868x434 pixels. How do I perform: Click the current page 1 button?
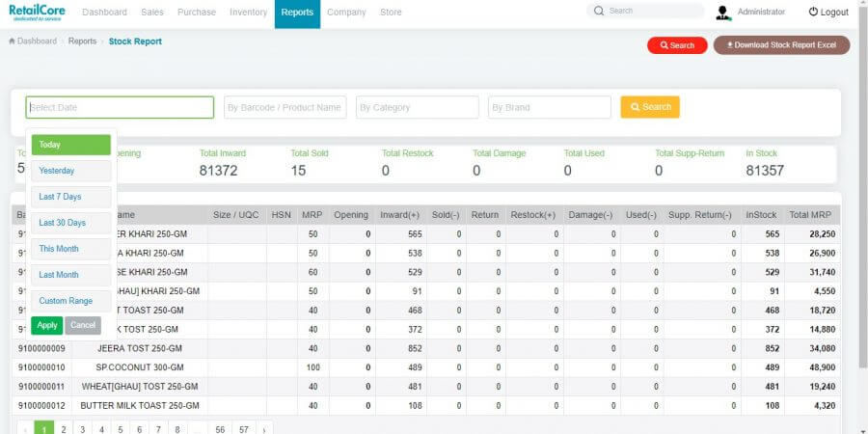(44, 429)
